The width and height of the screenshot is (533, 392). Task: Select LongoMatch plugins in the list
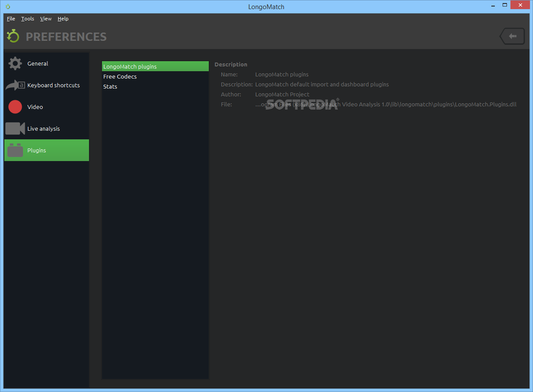[155, 66]
